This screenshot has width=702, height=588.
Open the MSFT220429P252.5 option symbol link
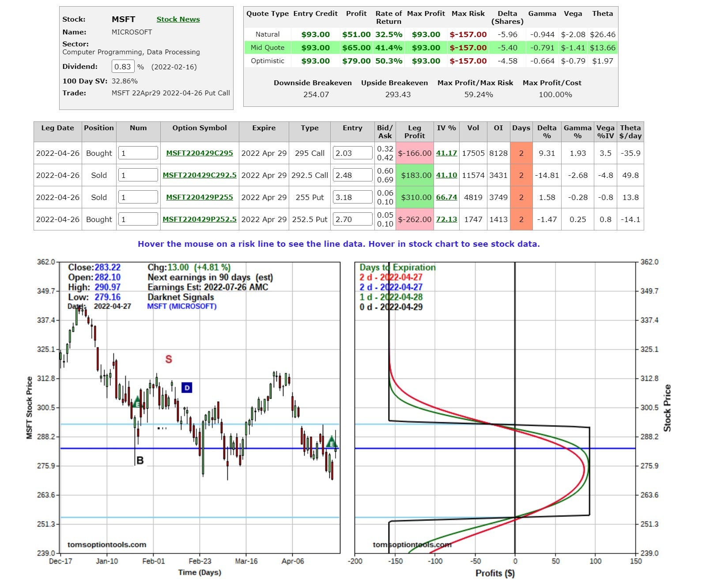coord(200,219)
